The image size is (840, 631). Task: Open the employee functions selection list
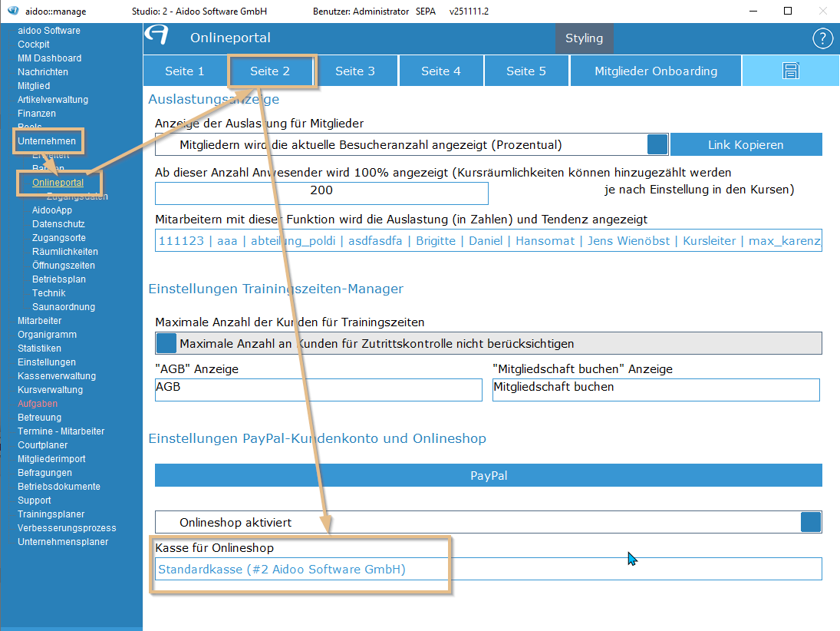488,240
